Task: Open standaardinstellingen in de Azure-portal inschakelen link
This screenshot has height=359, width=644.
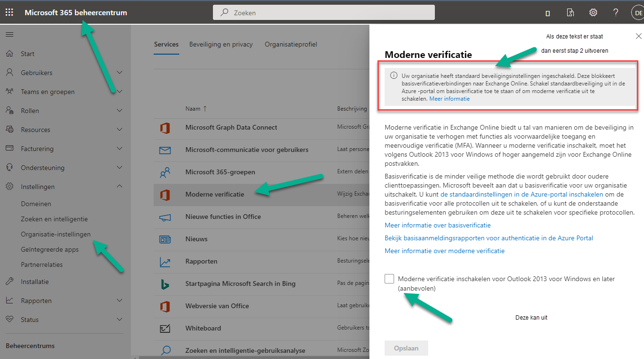Action: pos(522,194)
